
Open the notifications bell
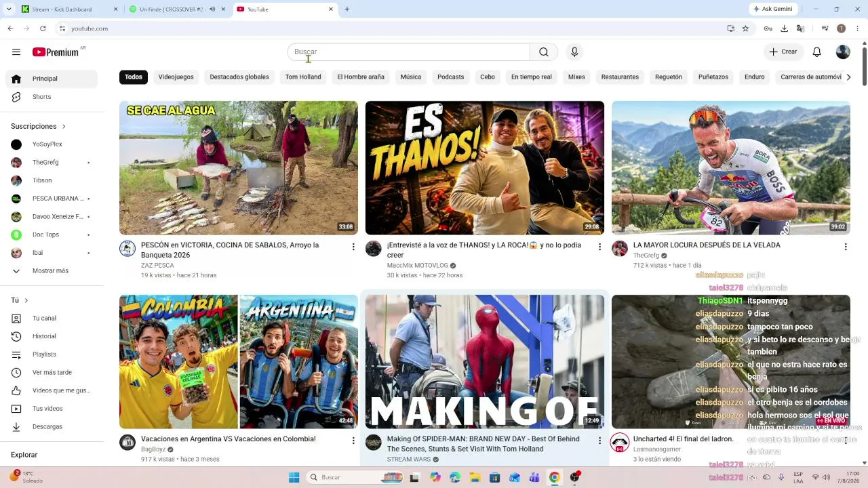[817, 52]
